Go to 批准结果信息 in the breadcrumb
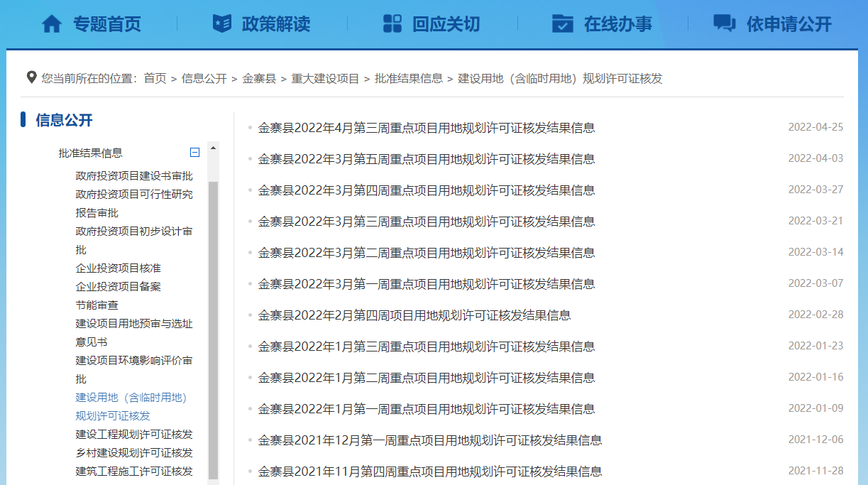Image resolution: width=868 pixels, height=485 pixels. (409, 78)
